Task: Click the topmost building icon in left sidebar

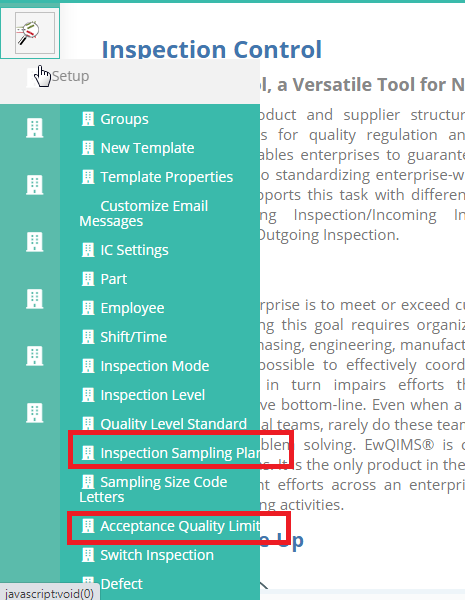Action: [34, 127]
